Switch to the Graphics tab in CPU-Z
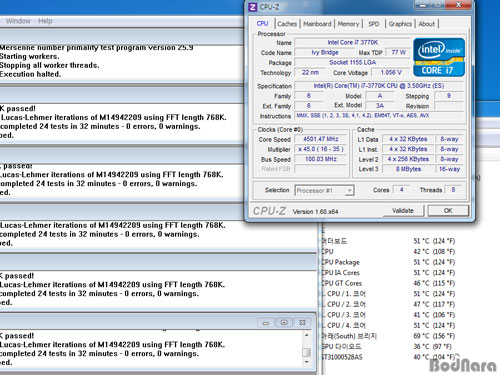This screenshot has width=500, height=375. [400, 24]
